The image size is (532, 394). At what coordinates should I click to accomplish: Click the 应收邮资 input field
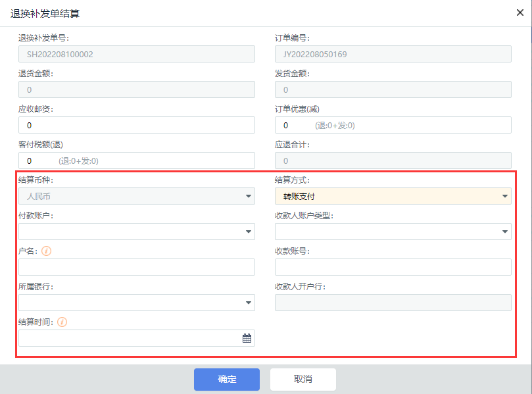coord(136,125)
